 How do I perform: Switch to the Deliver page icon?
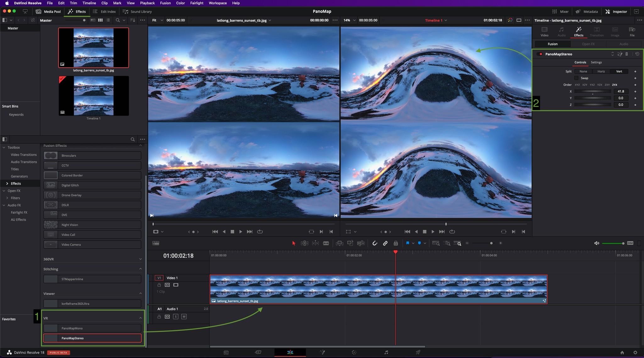[418, 352]
